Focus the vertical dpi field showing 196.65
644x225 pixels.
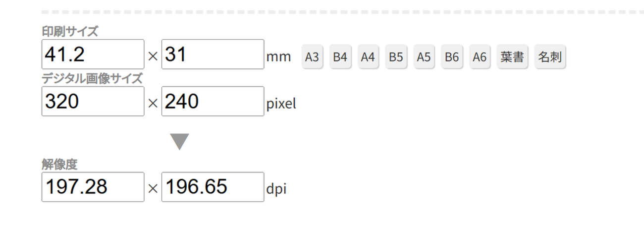[213, 187]
